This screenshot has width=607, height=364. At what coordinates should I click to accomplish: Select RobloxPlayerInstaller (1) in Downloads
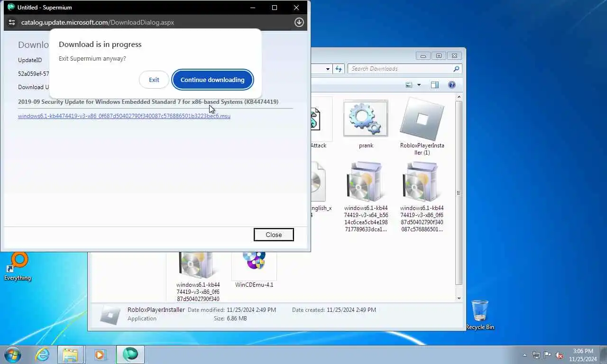point(422,127)
